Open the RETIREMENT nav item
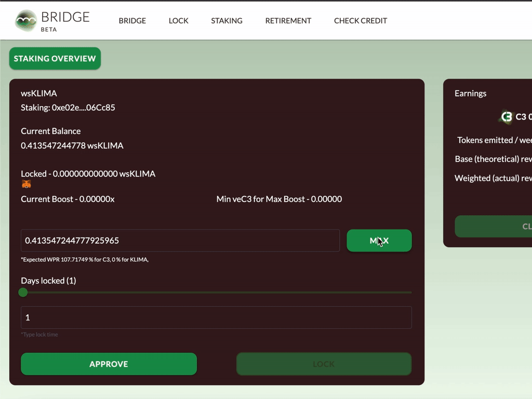The width and height of the screenshot is (532, 399). pos(288,21)
